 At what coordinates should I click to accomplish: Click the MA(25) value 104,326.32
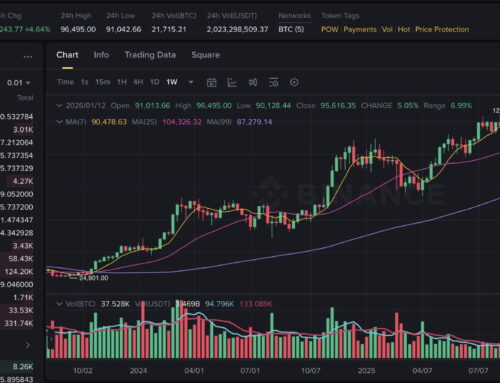pyautogui.click(x=182, y=122)
